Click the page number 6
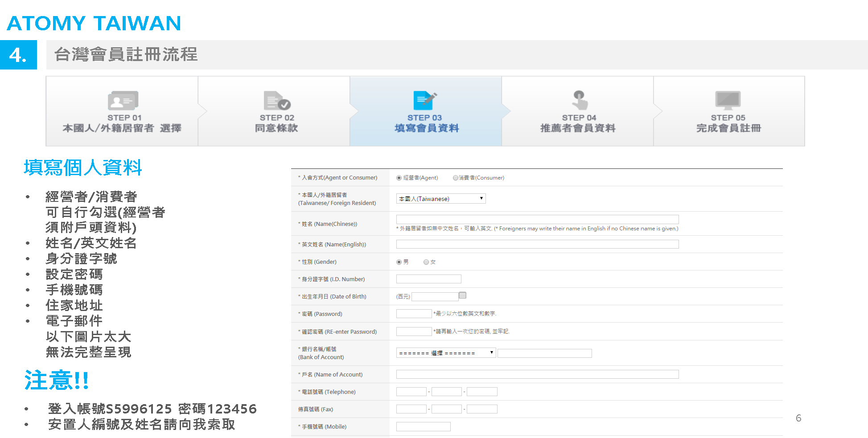 798,418
